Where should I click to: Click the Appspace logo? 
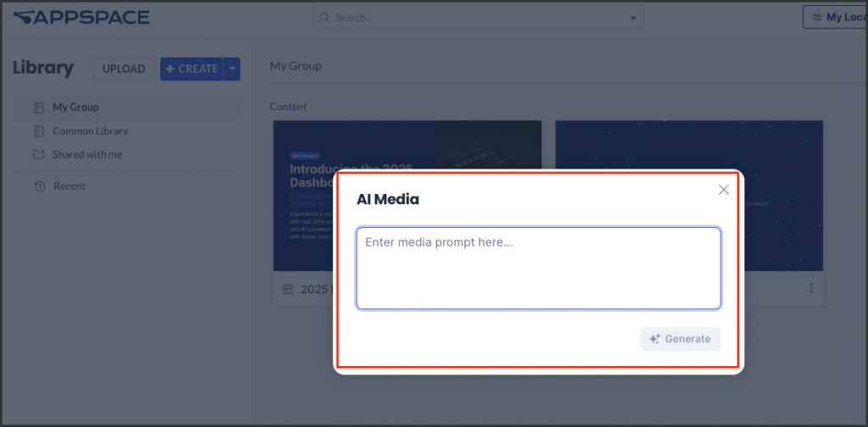point(81,18)
